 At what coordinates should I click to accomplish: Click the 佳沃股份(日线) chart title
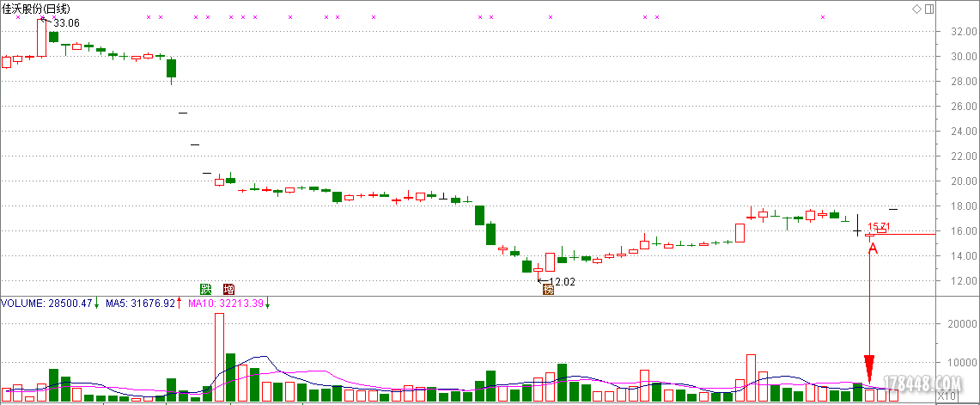pos(35,9)
